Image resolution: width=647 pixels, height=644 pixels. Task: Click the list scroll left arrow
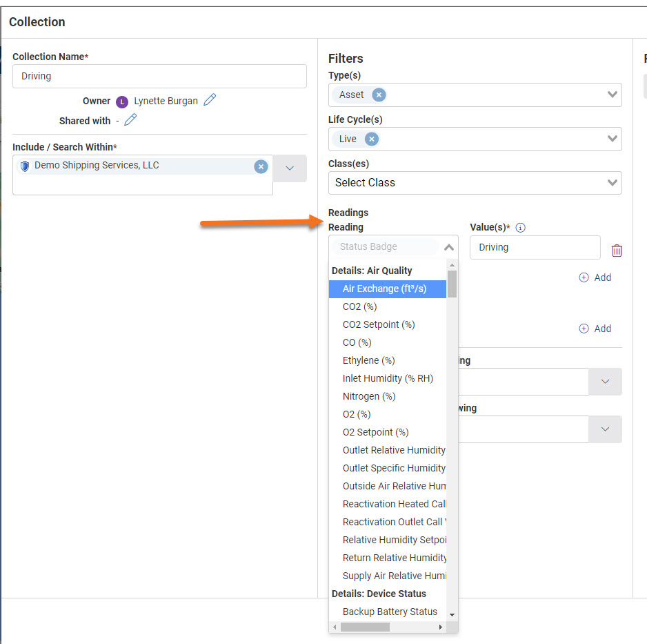[x=335, y=627]
